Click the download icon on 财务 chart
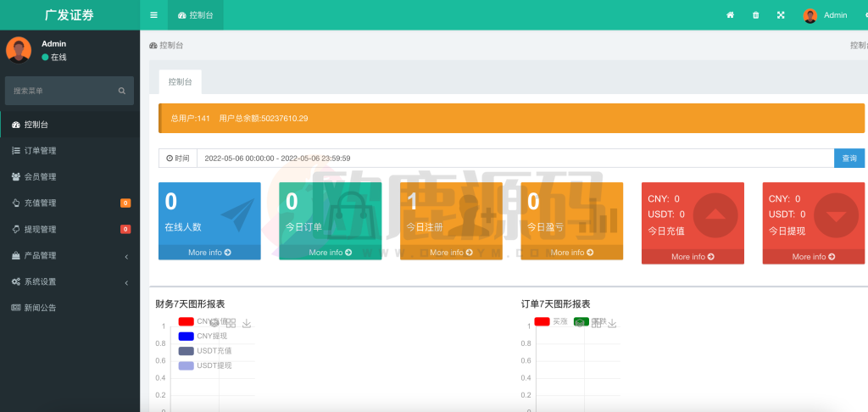 coord(247,323)
